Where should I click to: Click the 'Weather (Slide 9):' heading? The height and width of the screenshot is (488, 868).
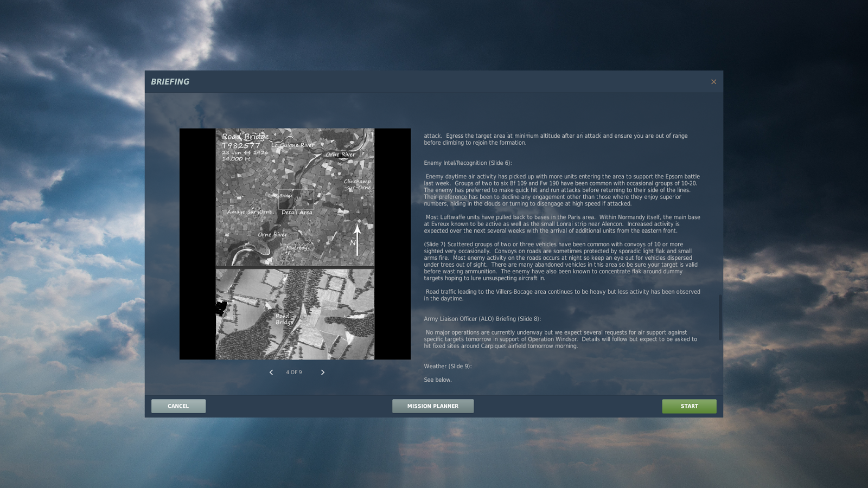click(x=448, y=367)
